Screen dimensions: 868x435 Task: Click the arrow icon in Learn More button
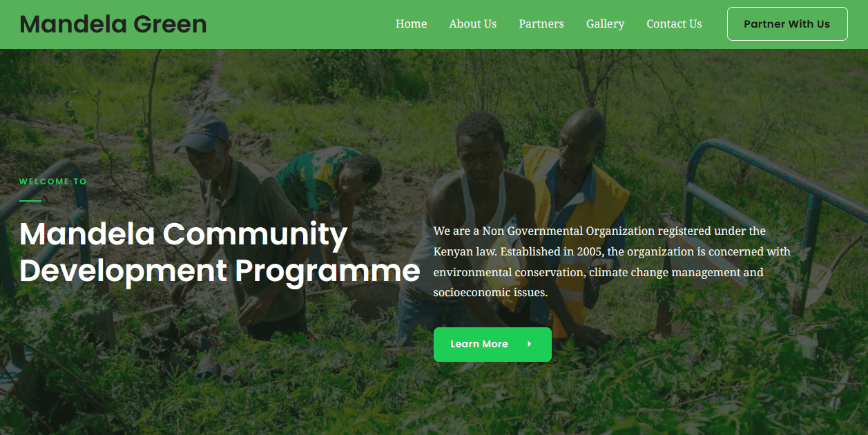(529, 344)
